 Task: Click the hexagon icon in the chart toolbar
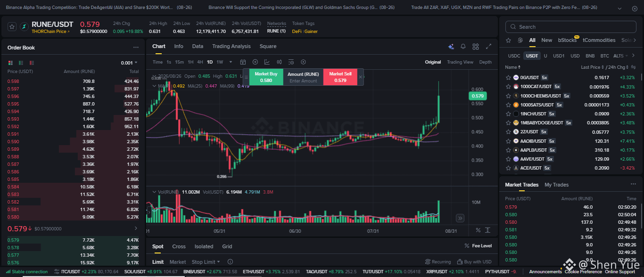pyautogui.click(x=303, y=62)
